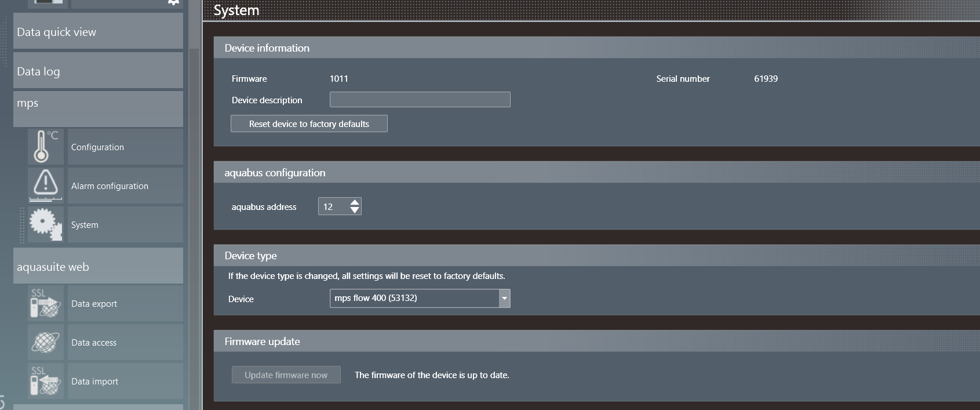
Task: Collapse the aquasuite web section
Action: [98, 266]
